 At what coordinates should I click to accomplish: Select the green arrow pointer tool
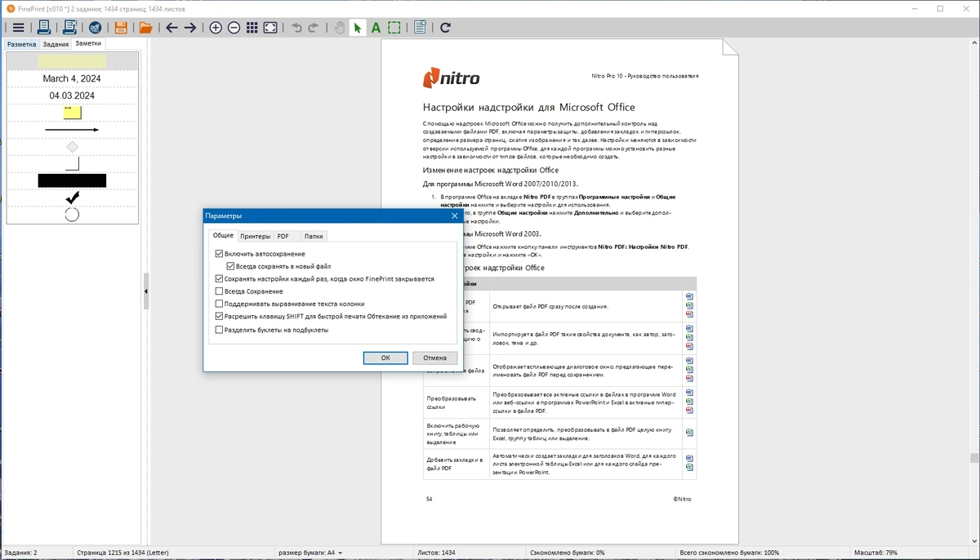tap(358, 28)
